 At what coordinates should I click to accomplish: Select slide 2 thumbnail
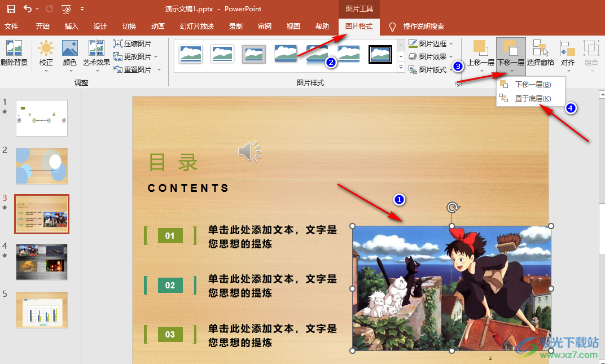tap(42, 166)
